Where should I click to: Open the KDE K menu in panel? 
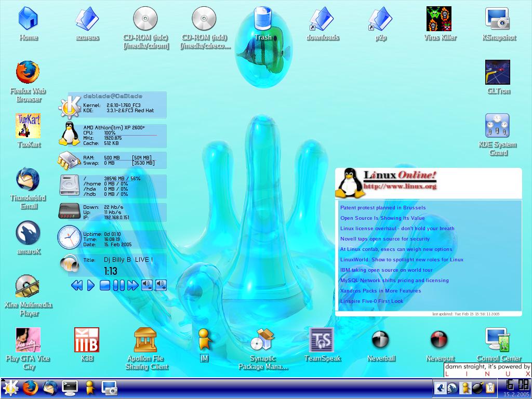(x=10, y=388)
